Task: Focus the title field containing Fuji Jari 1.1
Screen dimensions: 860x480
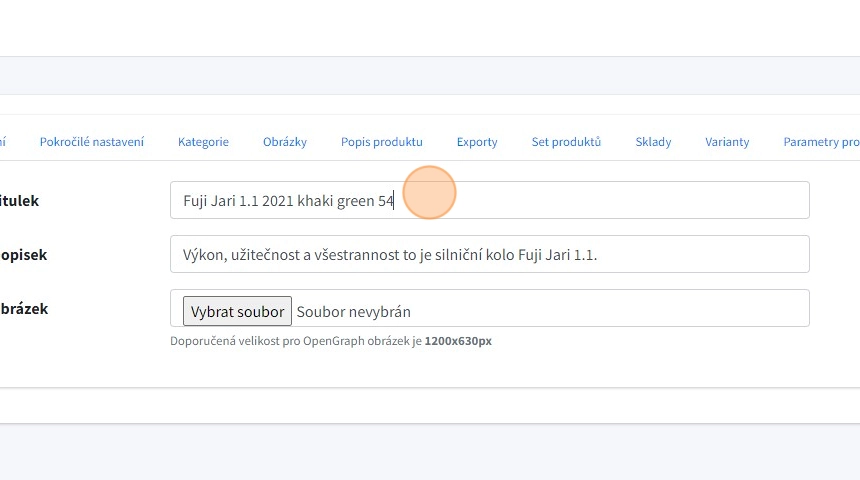Action: point(600,200)
